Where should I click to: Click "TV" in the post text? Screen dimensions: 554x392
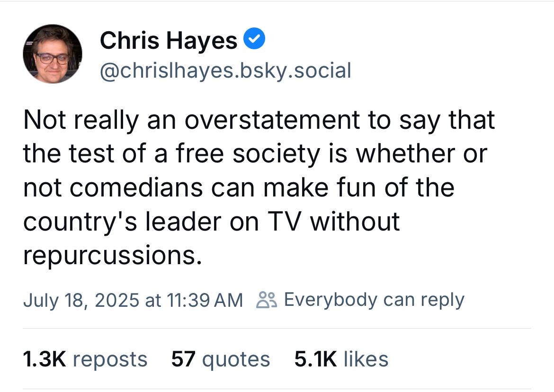tap(286, 221)
